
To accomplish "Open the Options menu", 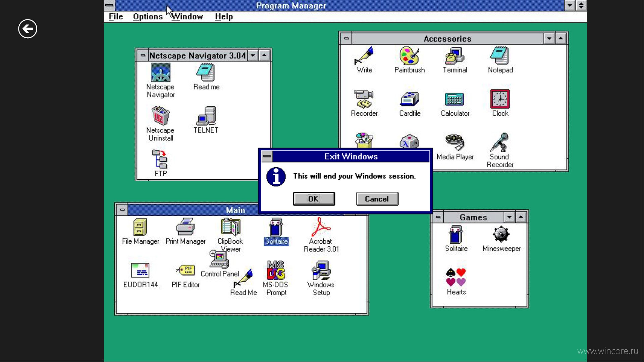I will [148, 16].
